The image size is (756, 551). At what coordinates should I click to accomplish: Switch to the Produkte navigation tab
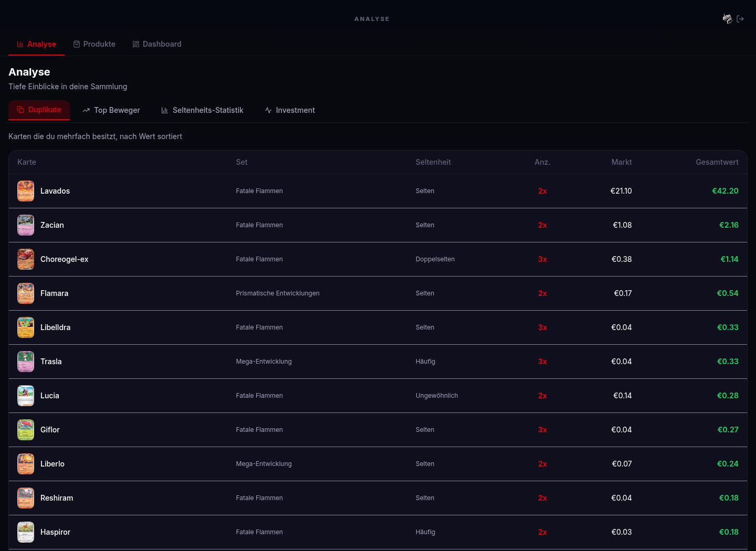coord(94,44)
